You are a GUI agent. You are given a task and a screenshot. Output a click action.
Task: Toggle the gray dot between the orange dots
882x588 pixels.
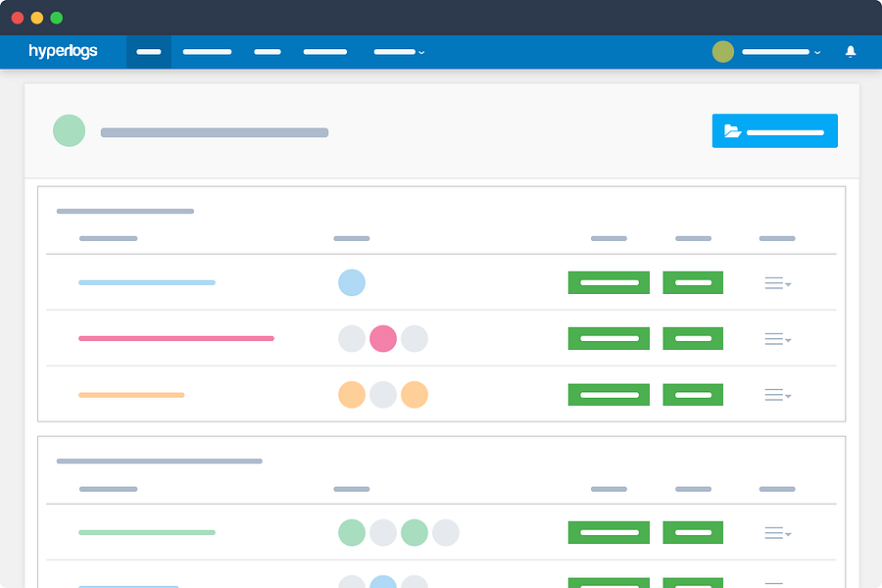tap(383, 394)
